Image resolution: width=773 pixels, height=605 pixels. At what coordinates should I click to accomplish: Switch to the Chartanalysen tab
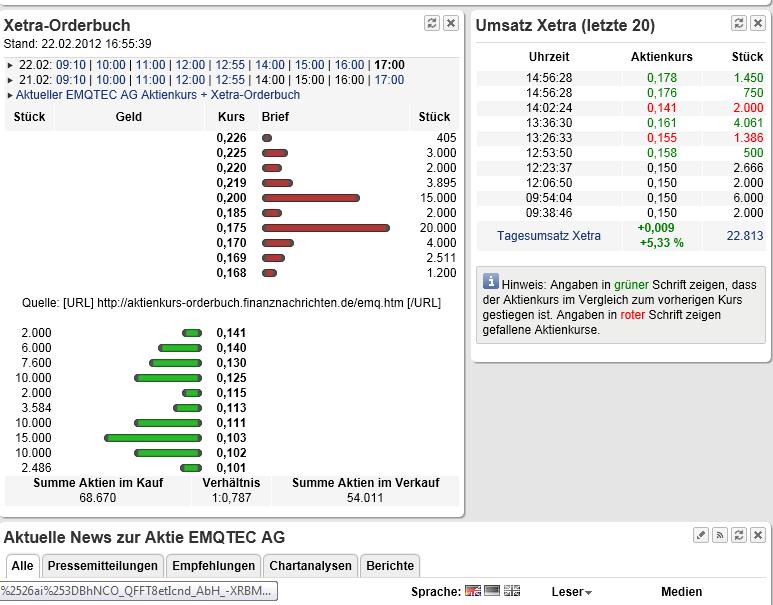pyautogui.click(x=310, y=566)
